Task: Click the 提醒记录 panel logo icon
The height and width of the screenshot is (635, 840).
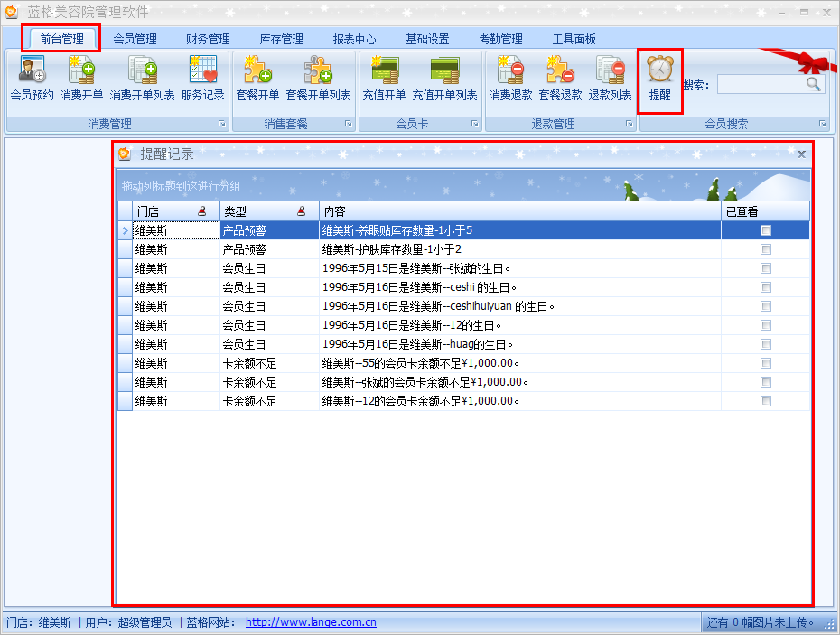Action: point(125,154)
